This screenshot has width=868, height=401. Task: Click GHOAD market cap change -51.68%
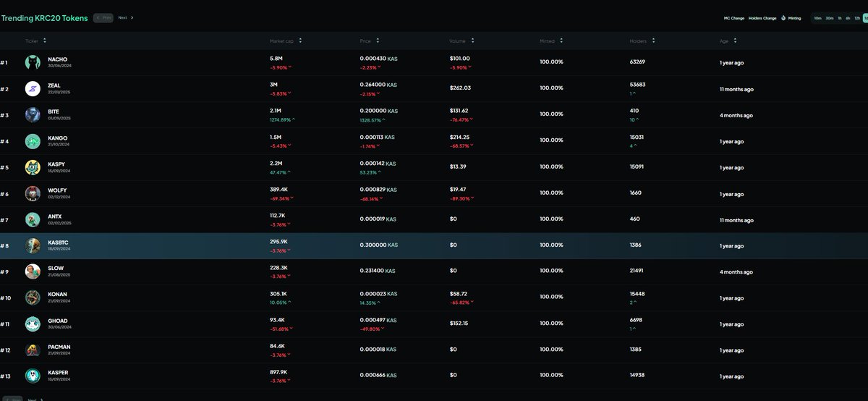281,329
